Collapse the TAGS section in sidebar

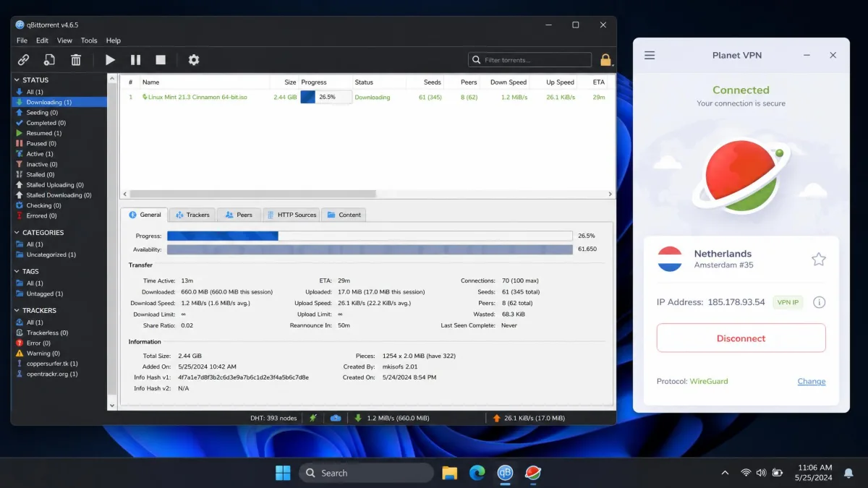(x=17, y=272)
